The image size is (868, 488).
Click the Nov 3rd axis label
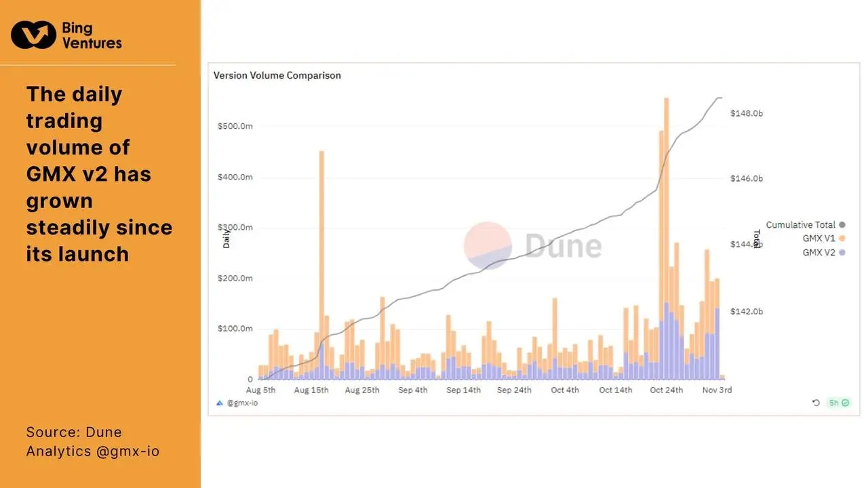click(716, 390)
